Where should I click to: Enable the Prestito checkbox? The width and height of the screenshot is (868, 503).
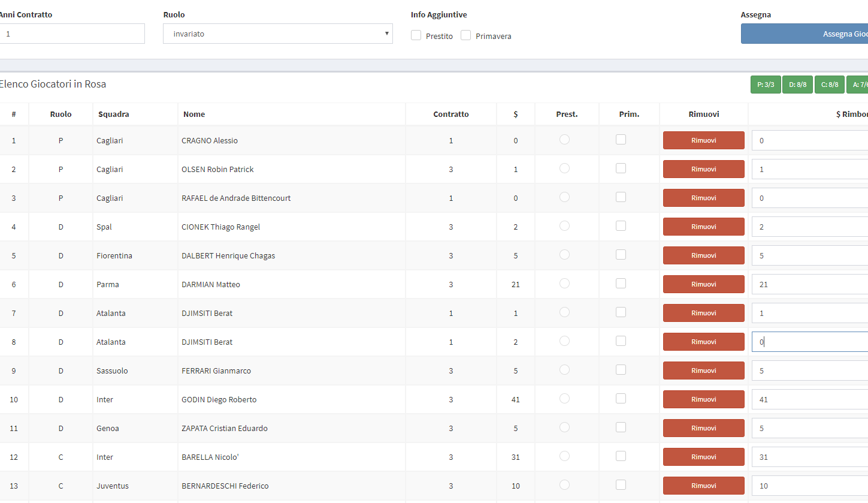tap(416, 35)
